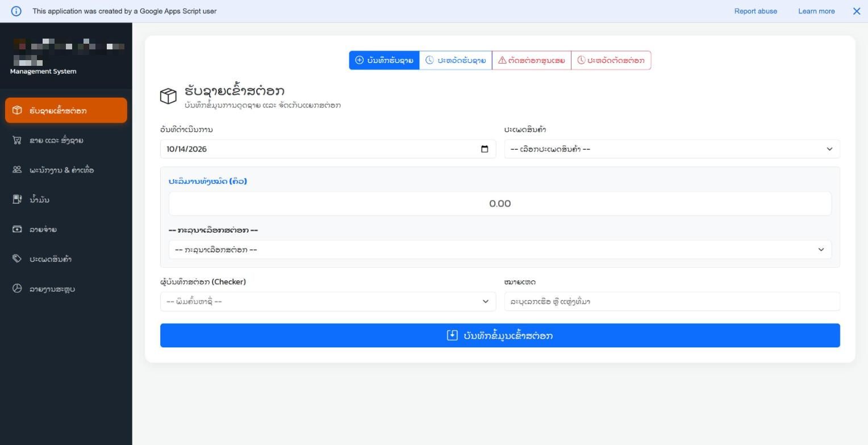Open the fuel pump icon in the sidebar
Image resolution: width=868 pixels, height=445 pixels.
17,199
